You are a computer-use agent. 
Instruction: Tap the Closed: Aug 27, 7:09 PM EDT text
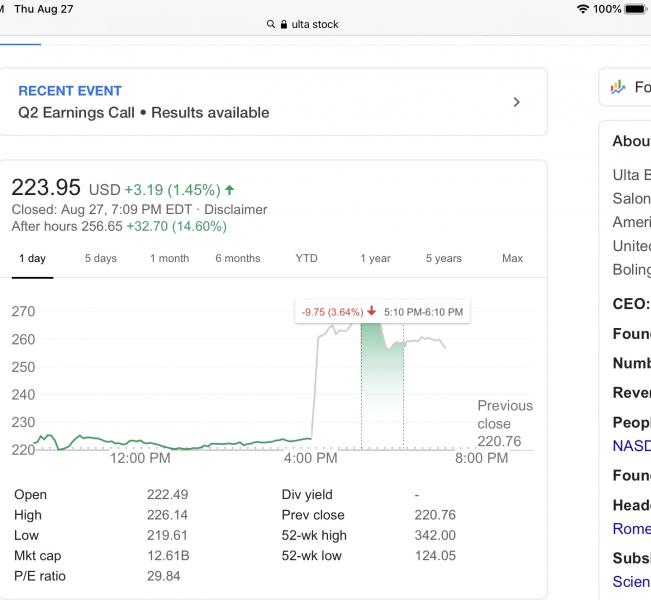pos(102,209)
